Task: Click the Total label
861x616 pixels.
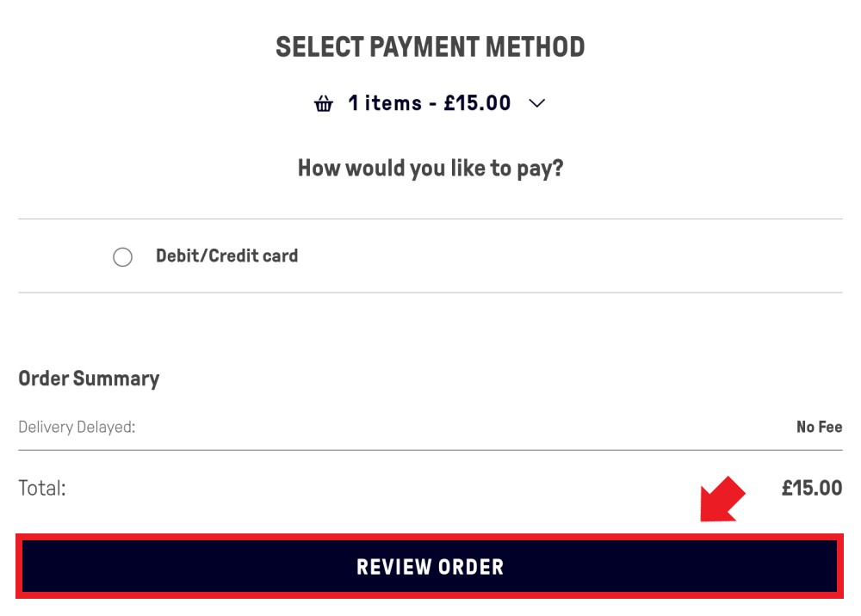Action: pyautogui.click(x=41, y=488)
